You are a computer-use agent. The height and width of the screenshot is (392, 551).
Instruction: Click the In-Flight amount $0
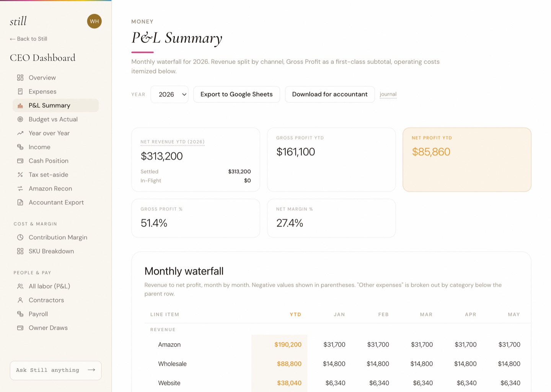(248, 180)
